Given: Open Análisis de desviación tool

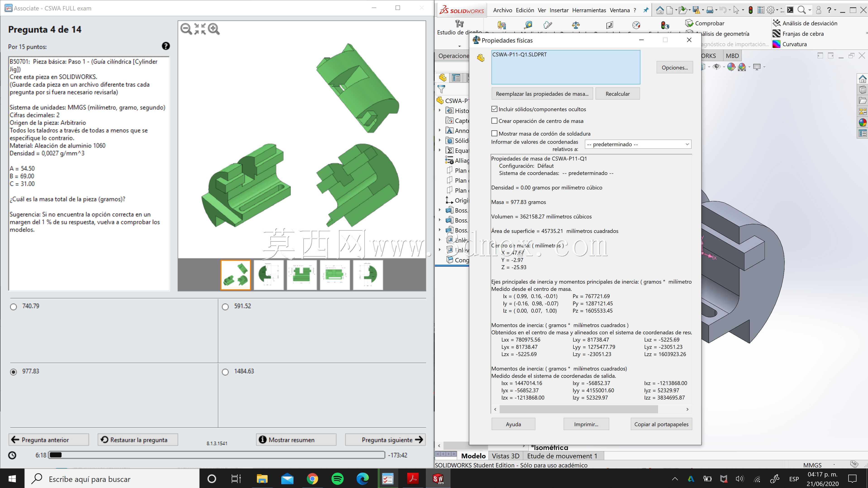Looking at the screenshot, I should pyautogui.click(x=805, y=23).
